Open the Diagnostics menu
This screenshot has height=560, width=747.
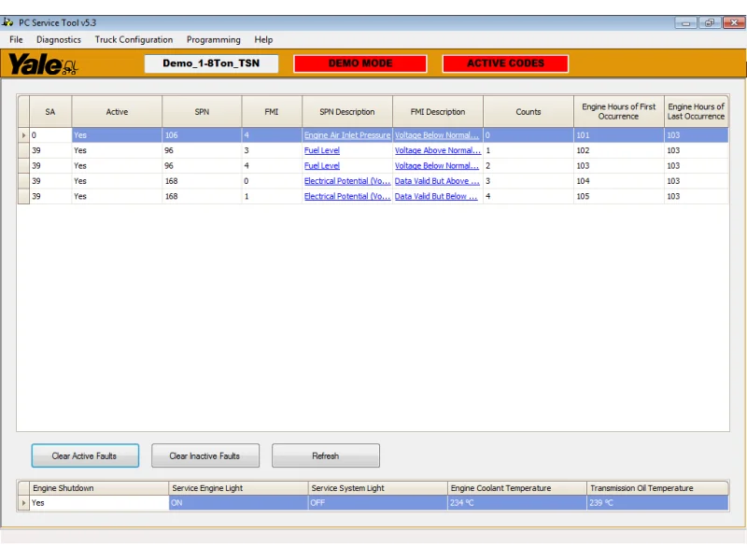point(59,39)
